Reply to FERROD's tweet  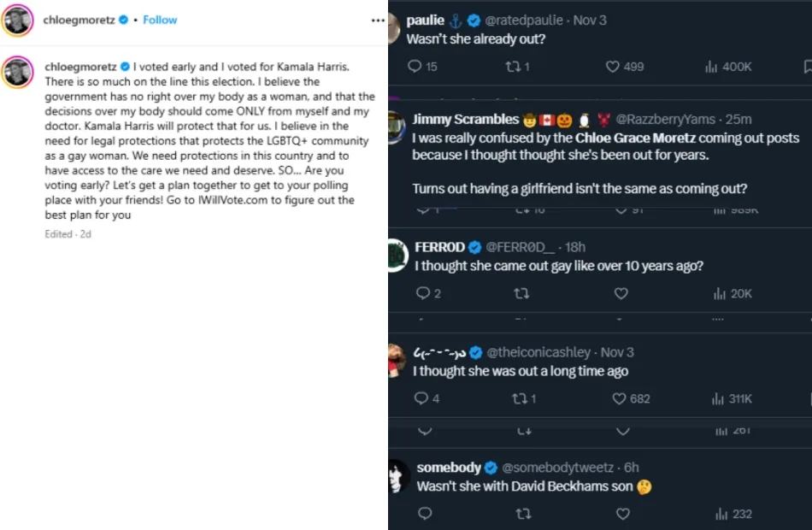422,293
